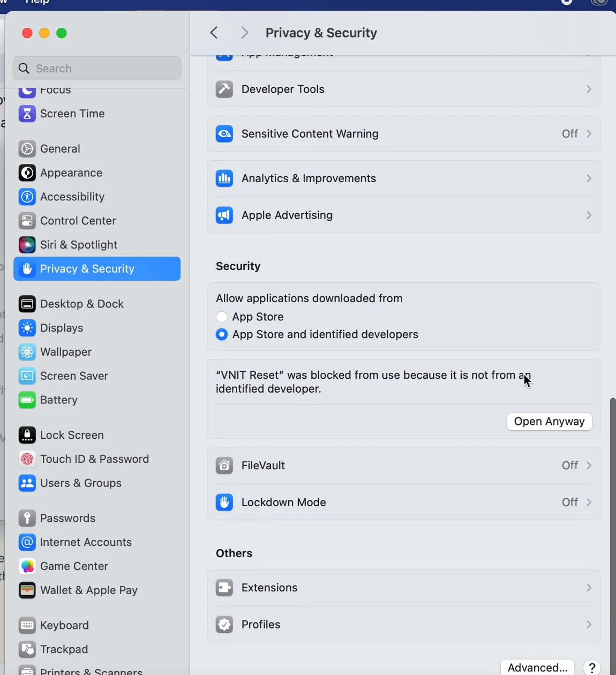Screen dimensions: 616x675
Task: Expand Analytics & Improvements chevron
Action: click(589, 178)
